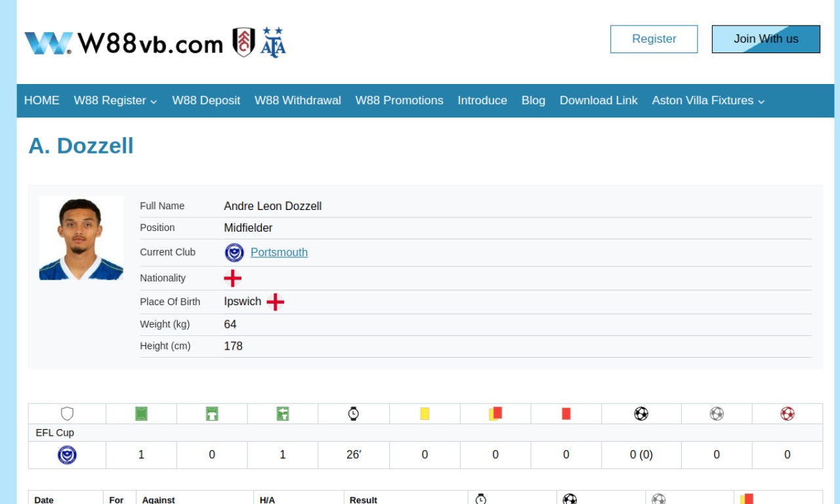
Task: Click the weight value 64
Action: 230,324
